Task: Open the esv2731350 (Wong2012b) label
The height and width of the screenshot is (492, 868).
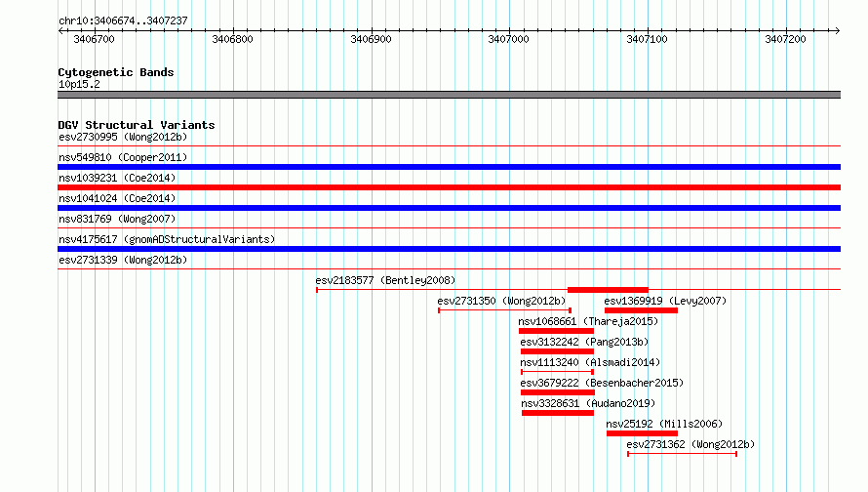Action: click(x=501, y=301)
